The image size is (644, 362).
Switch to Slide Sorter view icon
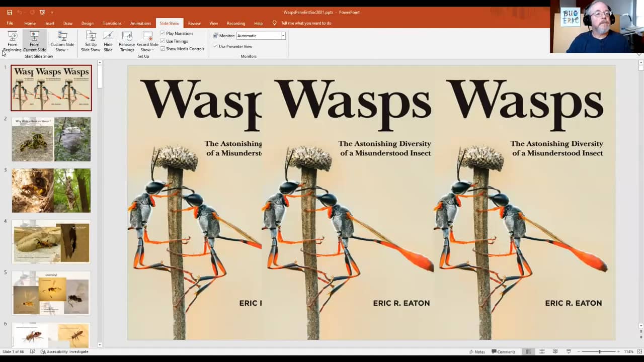coord(542,351)
